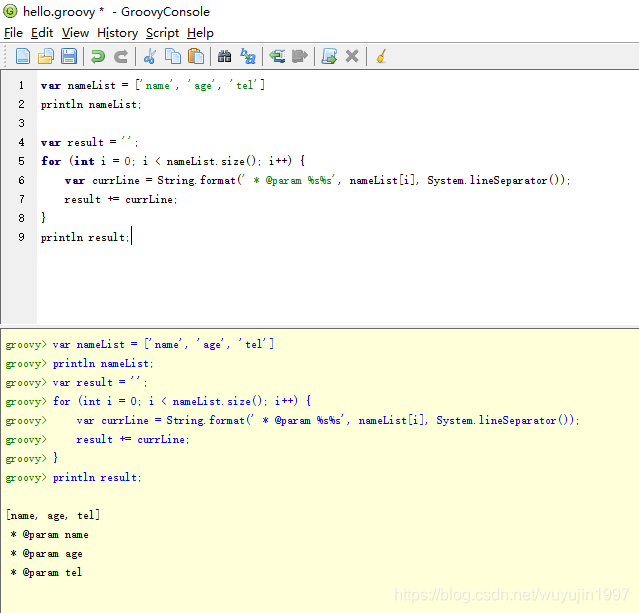Cut selection using the scissors icon

pos(150,56)
